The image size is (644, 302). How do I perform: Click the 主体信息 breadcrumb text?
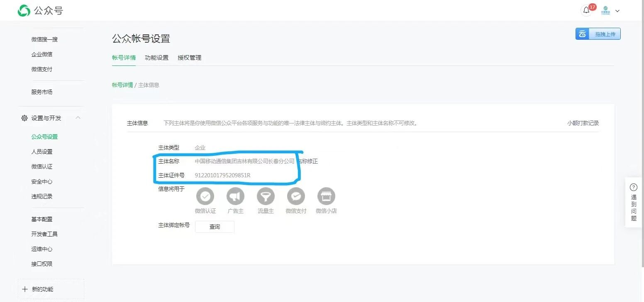[149, 85]
